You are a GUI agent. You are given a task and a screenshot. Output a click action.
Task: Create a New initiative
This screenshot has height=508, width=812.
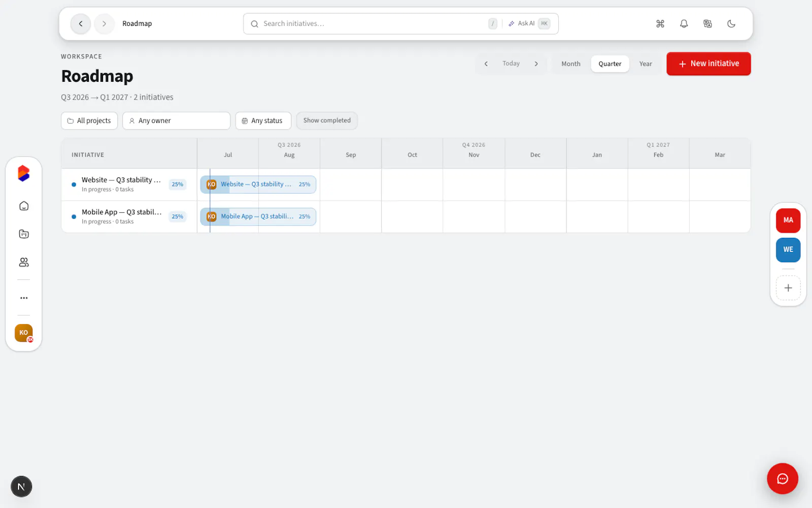pyautogui.click(x=708, y=64)
